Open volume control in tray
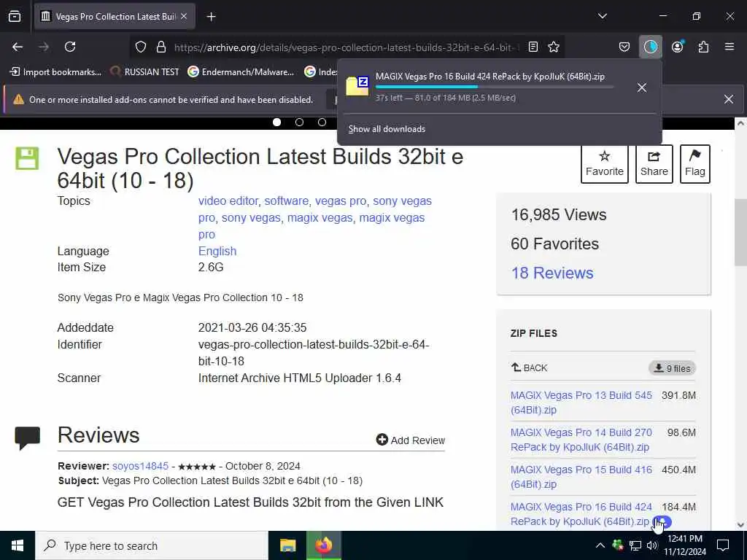This screenshot has width=747, height=560. (651, 545)
